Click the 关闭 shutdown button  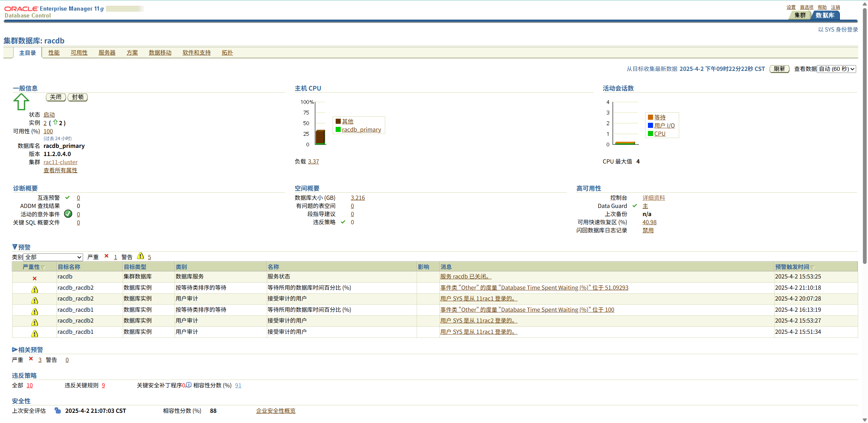56,97
